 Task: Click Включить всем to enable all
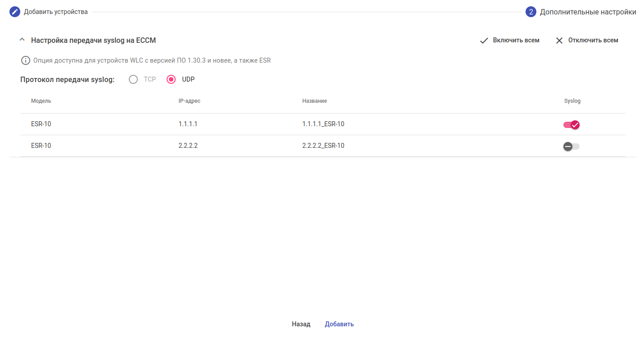pyautogui.click(x=516, y=40)
